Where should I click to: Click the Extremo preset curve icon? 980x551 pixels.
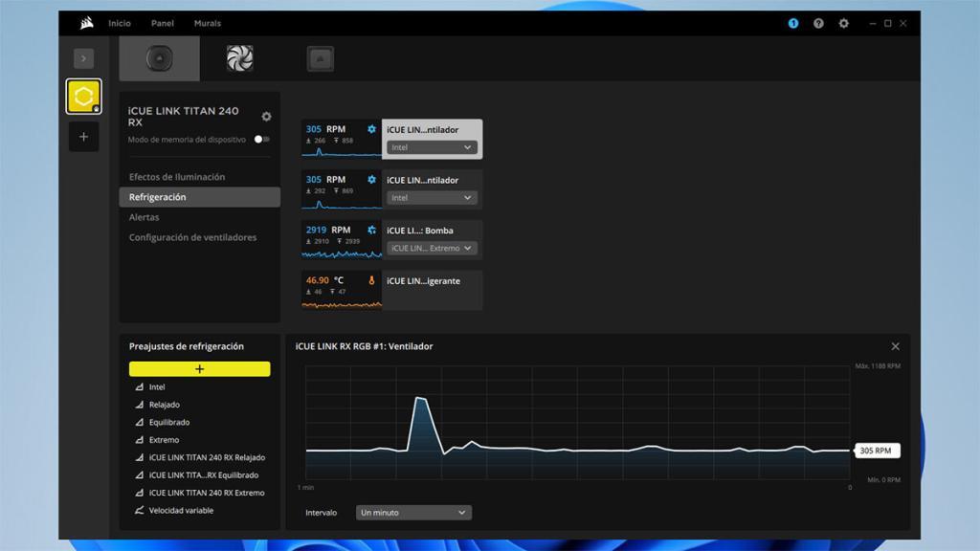pyautogui.click(x=140, y=440)
